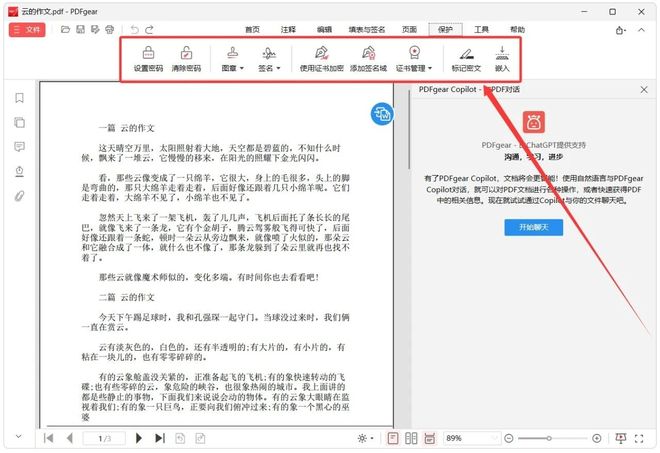Image resolution: width=660 pixels, height=453 pixels.
Task: Click 清除密码 unlock icon
Action: [186, 59]
